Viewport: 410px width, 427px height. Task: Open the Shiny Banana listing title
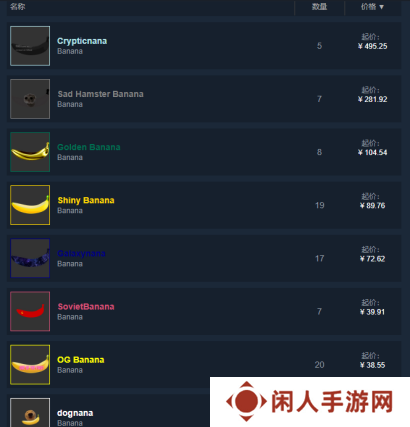coord(86,200)
